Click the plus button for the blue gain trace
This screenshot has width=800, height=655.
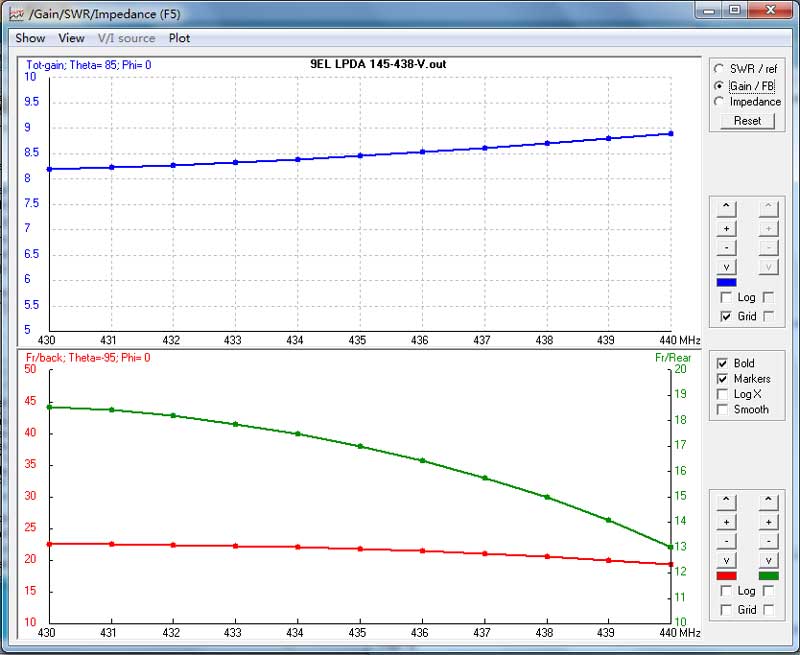pos(726,228)
